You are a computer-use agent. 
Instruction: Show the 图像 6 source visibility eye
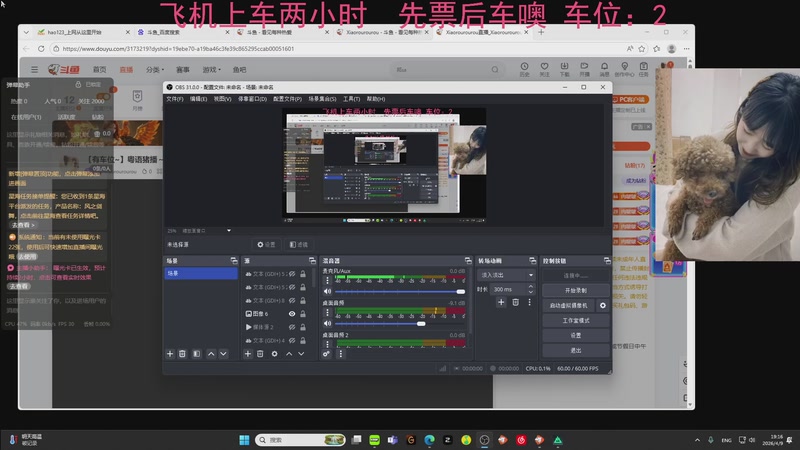[x=292, y=314]
